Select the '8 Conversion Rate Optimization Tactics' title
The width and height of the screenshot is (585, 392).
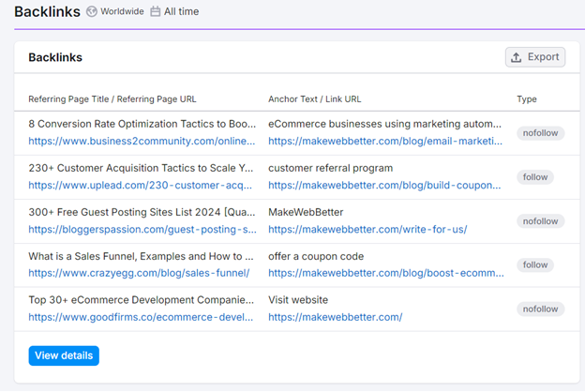coord(142,124)
